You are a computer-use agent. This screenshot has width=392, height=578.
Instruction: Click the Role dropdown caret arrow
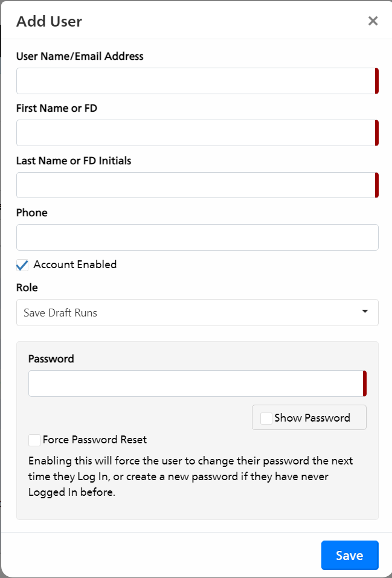(365, 312)
